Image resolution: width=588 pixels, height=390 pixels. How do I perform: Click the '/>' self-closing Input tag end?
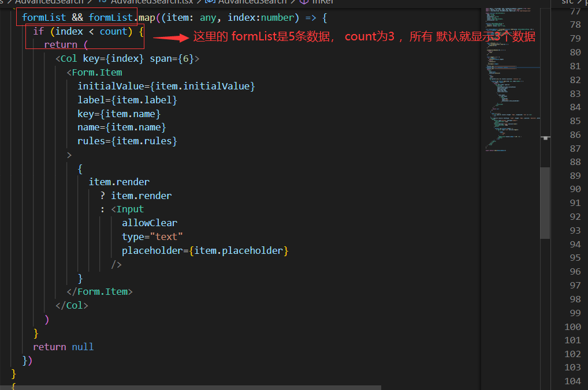click(116, 264)
